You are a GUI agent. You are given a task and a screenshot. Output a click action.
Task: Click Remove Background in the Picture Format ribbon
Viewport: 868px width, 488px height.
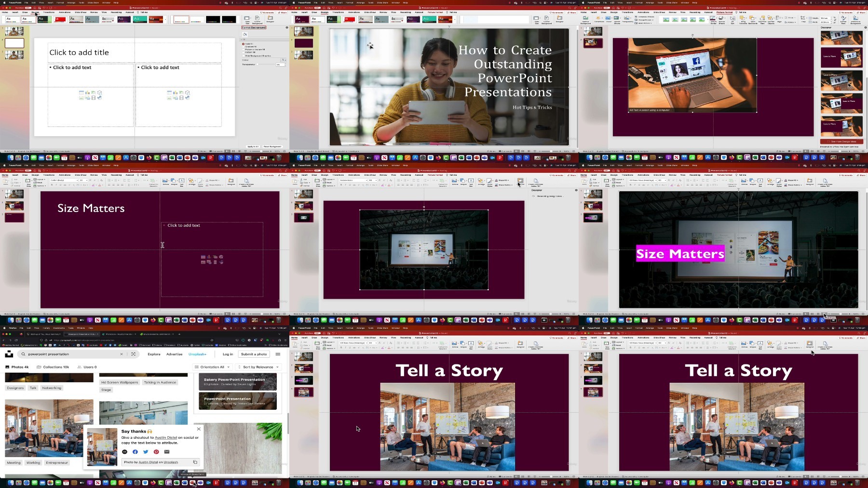coord(585,19)
